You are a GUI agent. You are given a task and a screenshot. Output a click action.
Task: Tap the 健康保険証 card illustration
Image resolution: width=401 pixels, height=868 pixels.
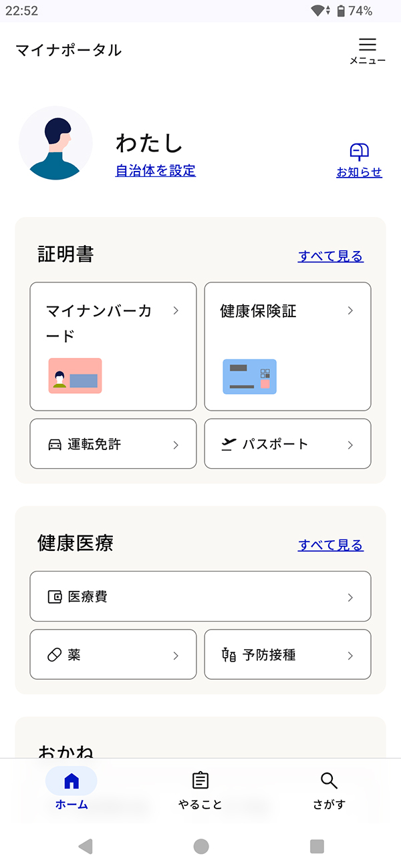click(249, 377)
